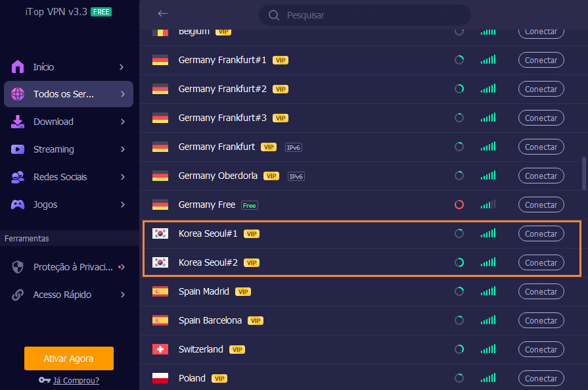Expand the Download chevron
Image resolution: width=588 pixels, height=390 pixels.
point(123,122)
